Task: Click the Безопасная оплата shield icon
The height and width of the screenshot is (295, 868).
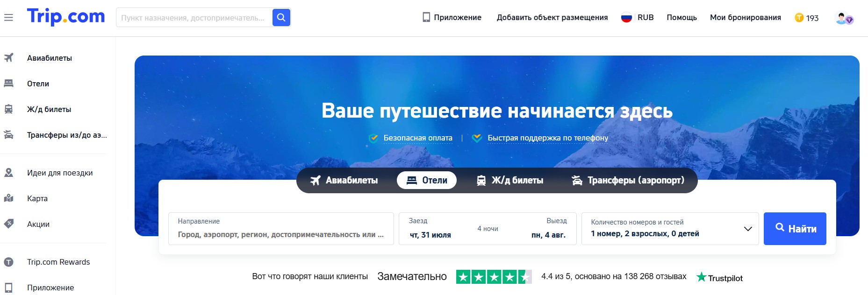Action: pyautogui.click(x=373, y=138)
